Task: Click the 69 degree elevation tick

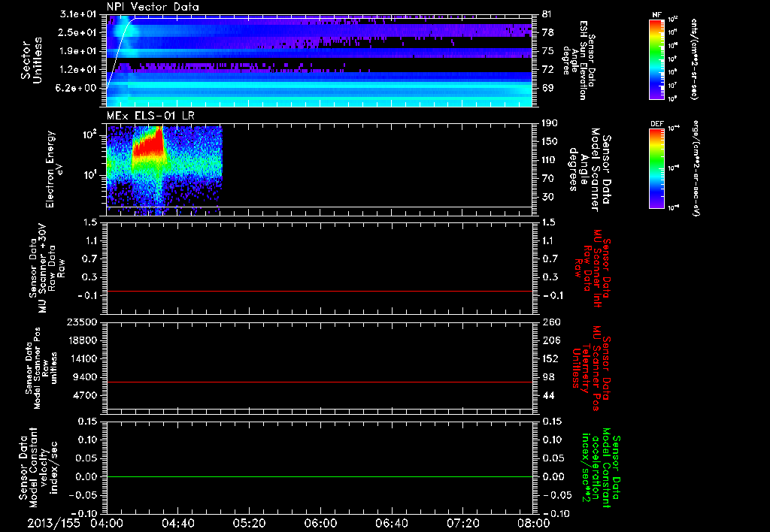Action: coord(547,89)
